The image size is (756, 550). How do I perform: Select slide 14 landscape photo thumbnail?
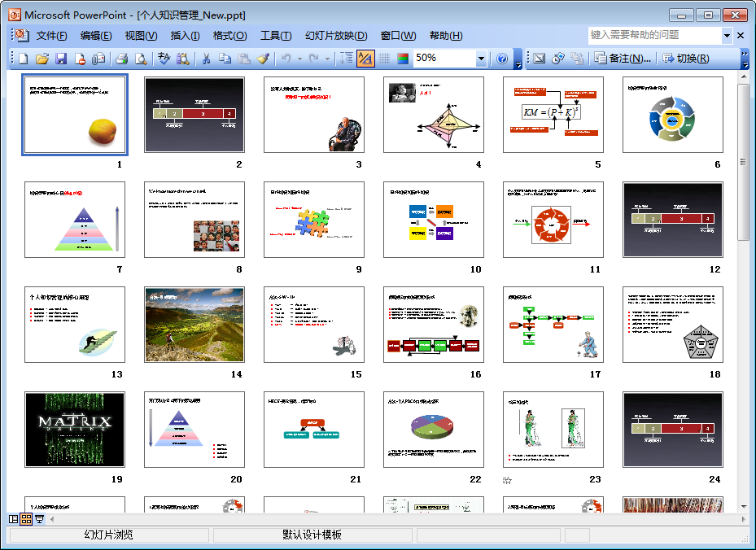click(x=194, y=325)
